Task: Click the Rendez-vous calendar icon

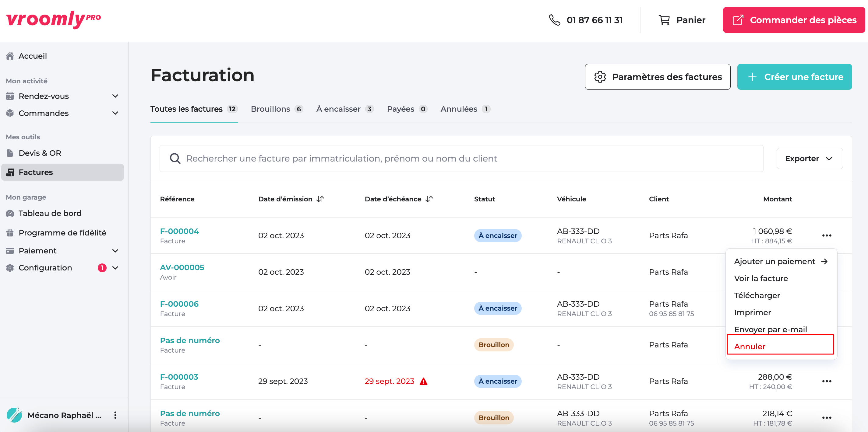Action: tap(10, 96)
